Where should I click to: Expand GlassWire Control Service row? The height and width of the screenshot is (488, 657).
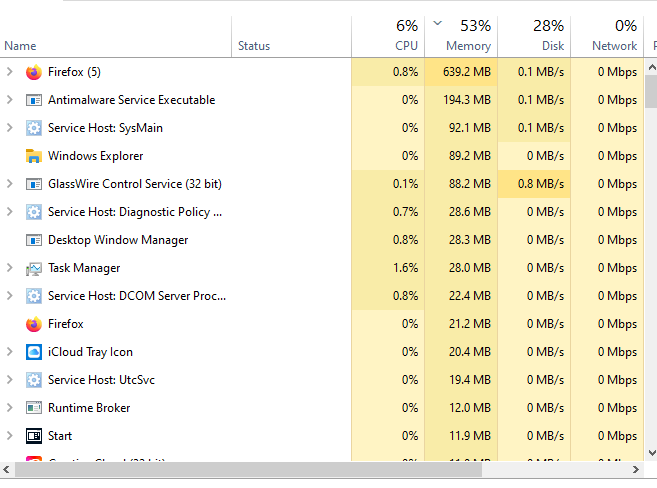pyautogui.click(x=9, y=184)
